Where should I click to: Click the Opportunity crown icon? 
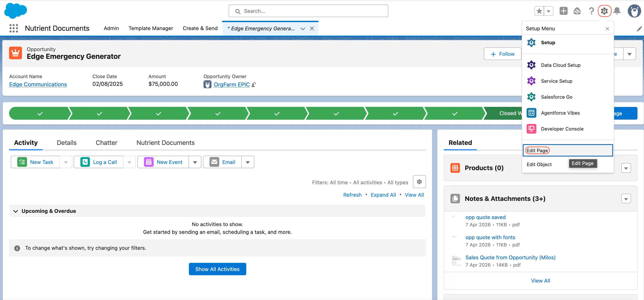pos(16,53)
